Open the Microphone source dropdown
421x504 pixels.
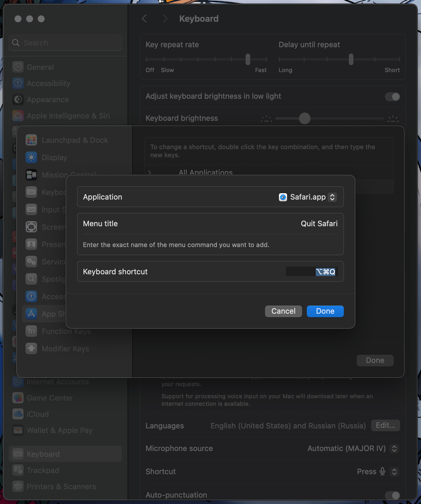coord(394,448)
